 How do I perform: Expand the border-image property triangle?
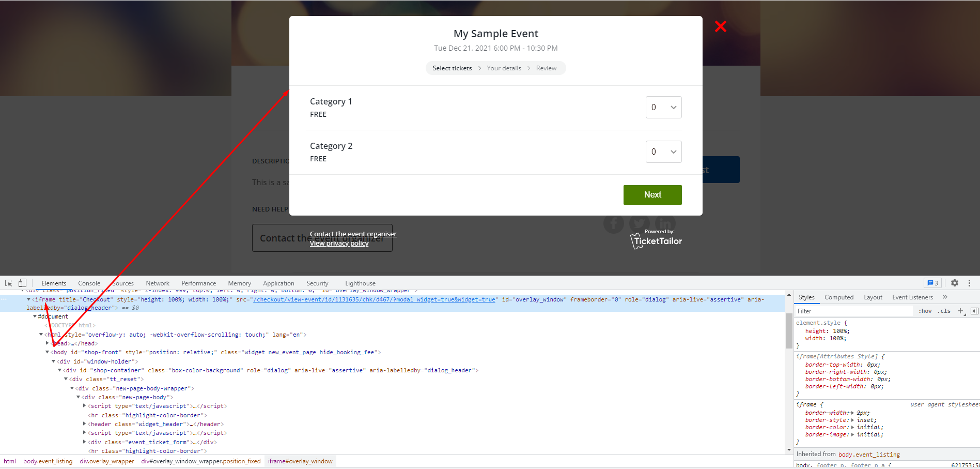point(852,434)
